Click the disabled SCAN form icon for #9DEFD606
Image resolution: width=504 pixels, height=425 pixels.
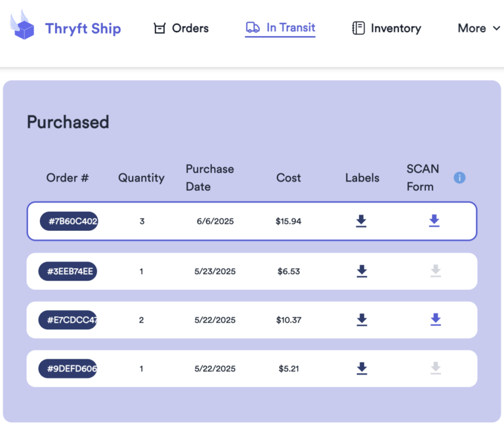coord(436,368)
